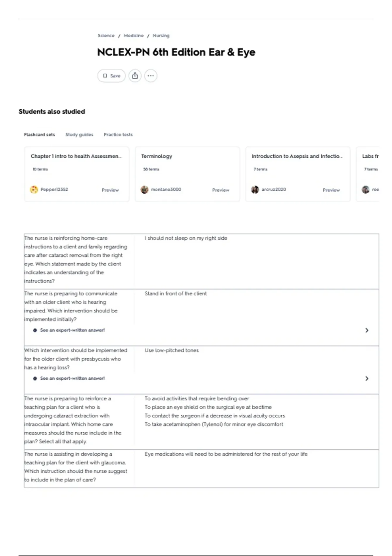
Task: Click the share icon button
Action: (x=135, y=76)
